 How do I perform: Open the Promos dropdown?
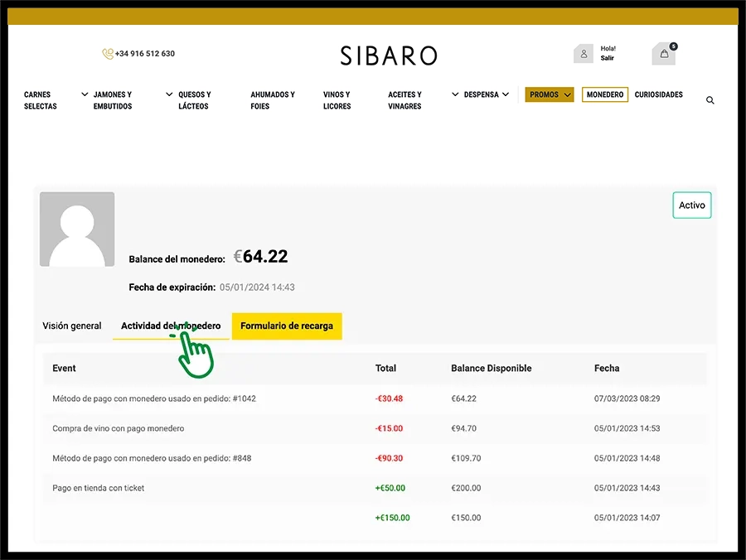pyautogui.click(x=550, y=94)
